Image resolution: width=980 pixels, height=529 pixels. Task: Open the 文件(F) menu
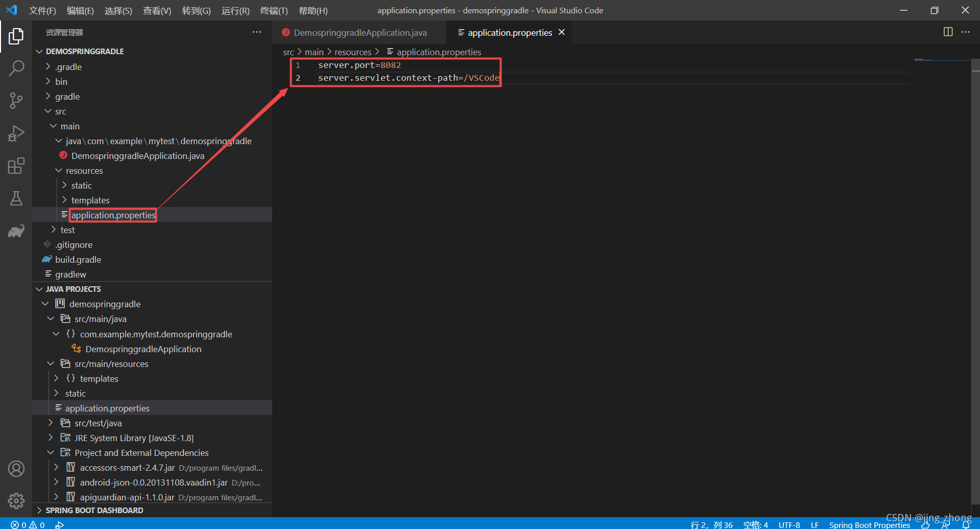(42, 11)
